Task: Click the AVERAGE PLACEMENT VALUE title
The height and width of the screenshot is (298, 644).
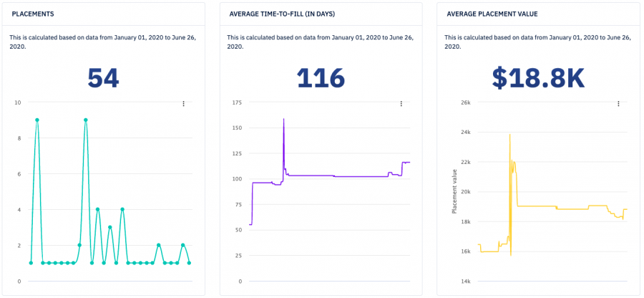Action: pos(492,14)
